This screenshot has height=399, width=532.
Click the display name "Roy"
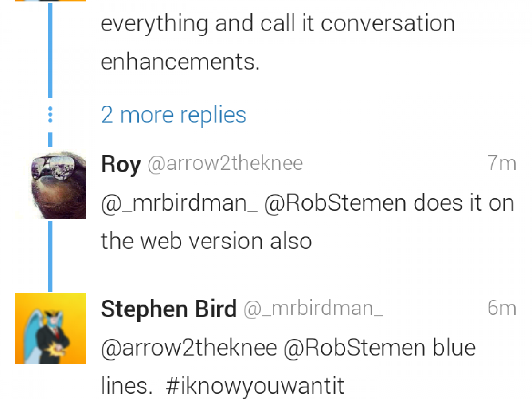(x=121, y=164)
